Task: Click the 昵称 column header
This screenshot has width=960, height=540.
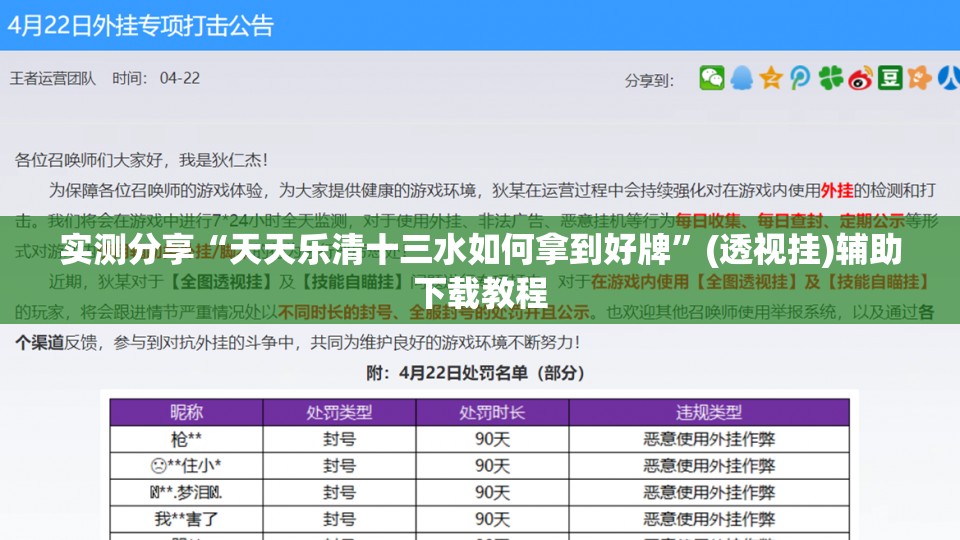Action: click(186, 412)
